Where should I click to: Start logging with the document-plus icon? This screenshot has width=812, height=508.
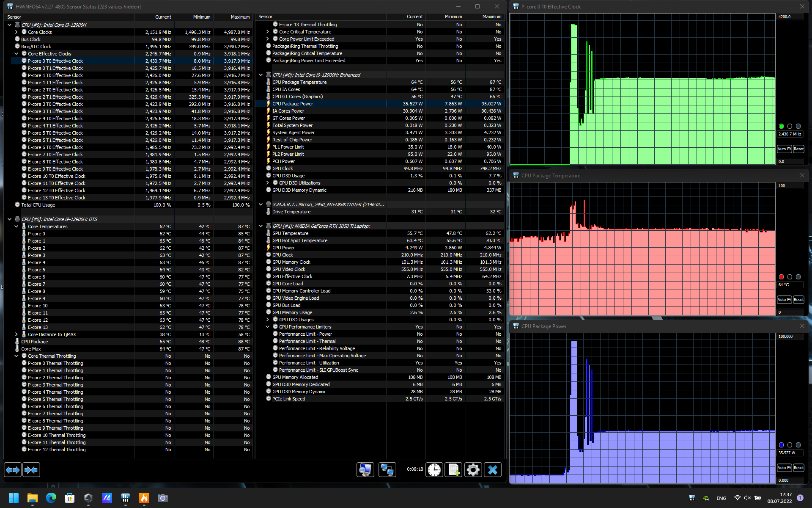tap(454, 470)
